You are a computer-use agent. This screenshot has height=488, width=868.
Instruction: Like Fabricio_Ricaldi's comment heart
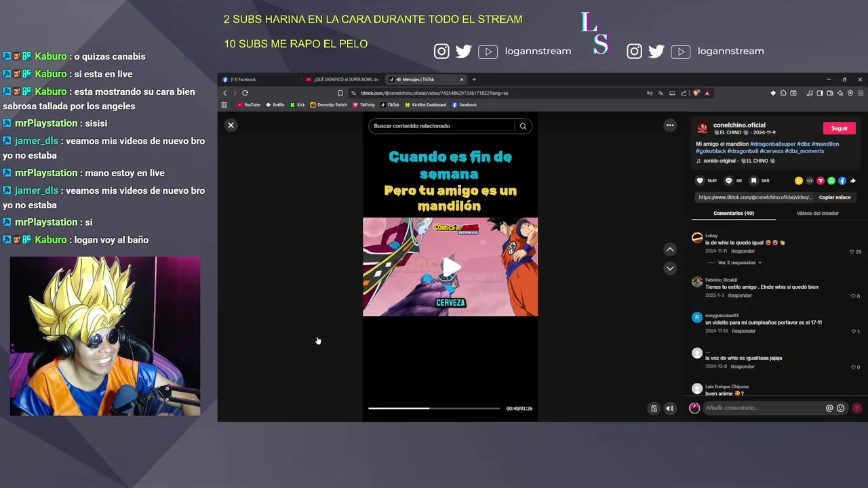[853, 296]
